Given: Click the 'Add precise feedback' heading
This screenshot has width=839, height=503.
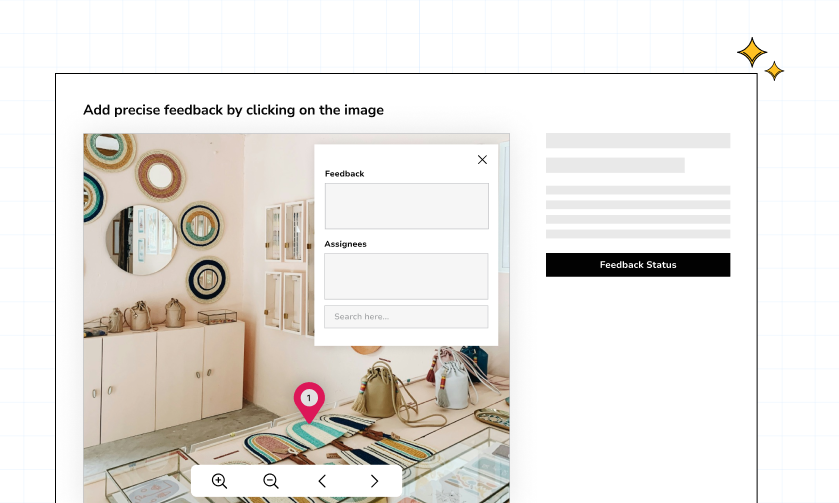Looking at the screenshot, I should tap(233, 110).
